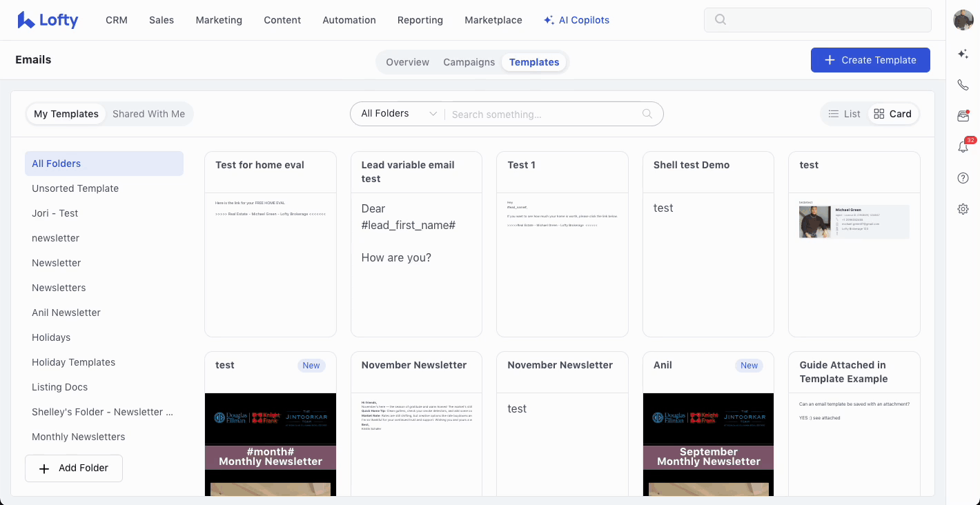Open the email inbox icon
The width and height of the screenshot is (980, 505).
[x=963, y=116]
